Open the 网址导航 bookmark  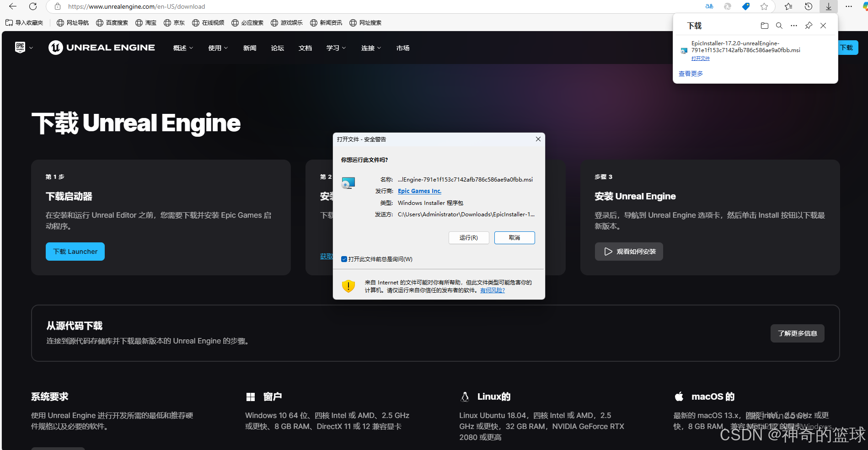(73, 23)
